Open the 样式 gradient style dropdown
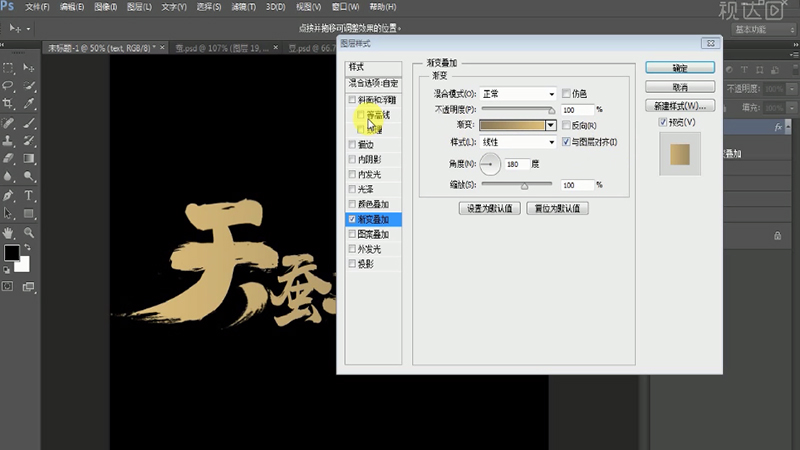Screen dimensions: 800x450 point(518,142)
